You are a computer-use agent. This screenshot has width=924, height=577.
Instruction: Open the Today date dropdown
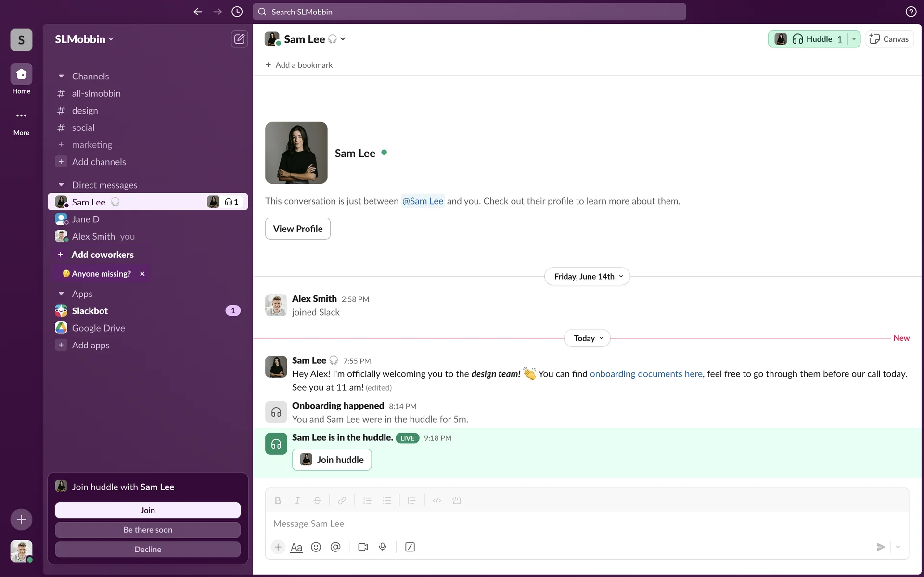587,338
